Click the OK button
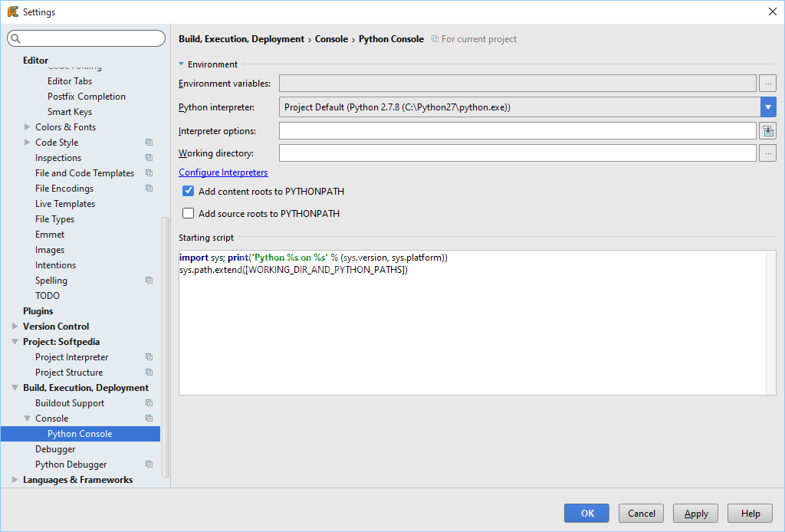 coord(586,513)
